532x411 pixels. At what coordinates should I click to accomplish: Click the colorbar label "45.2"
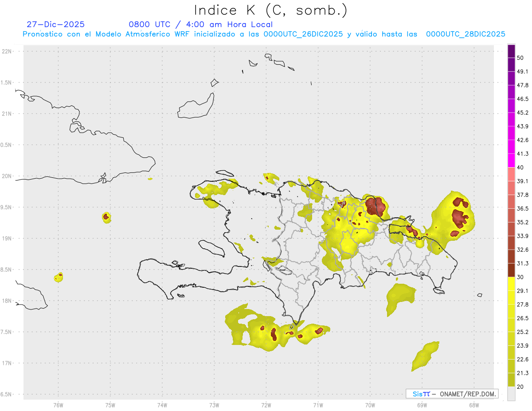point(522,113)
